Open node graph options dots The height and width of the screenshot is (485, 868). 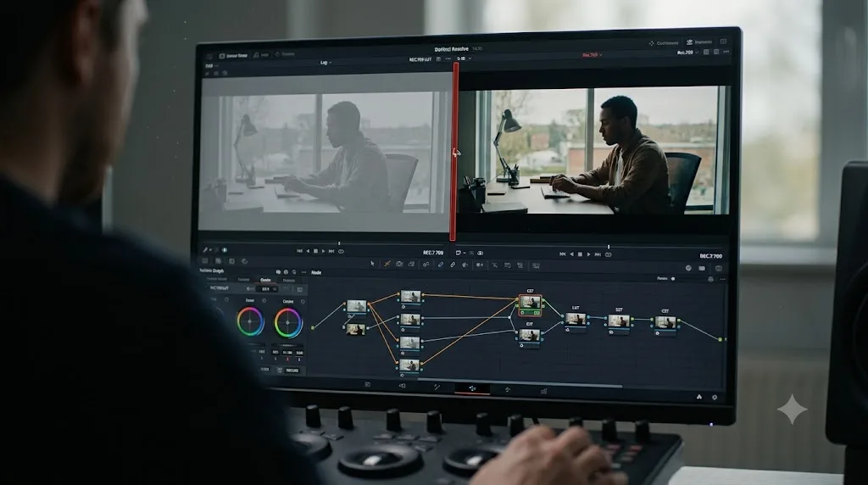(723, 280)
